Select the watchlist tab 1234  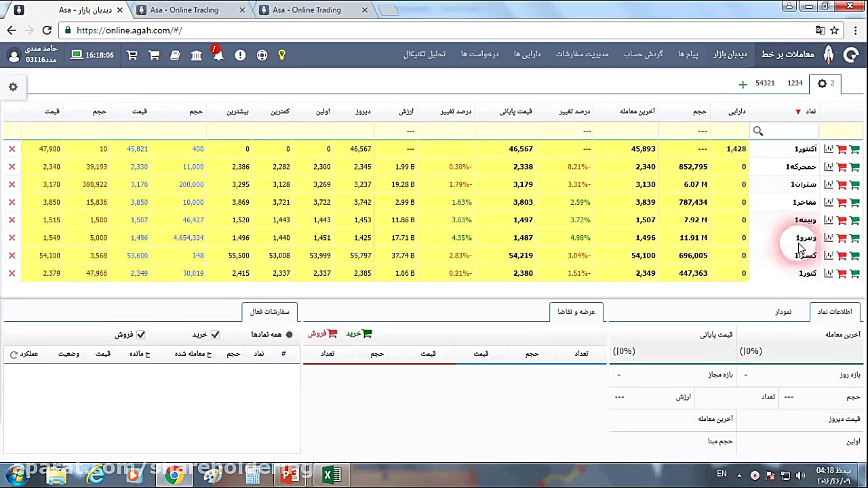795,83
